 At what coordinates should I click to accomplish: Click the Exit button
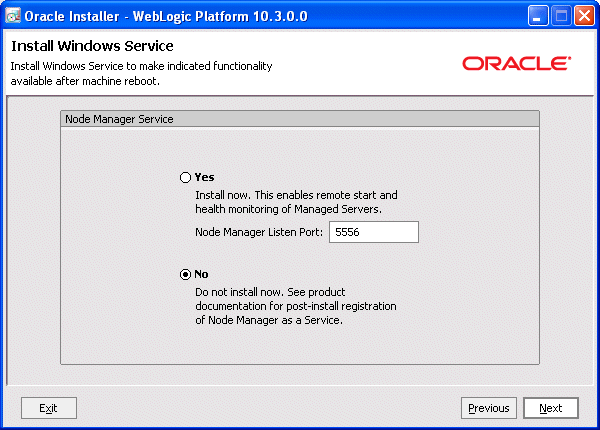(49, 408)
